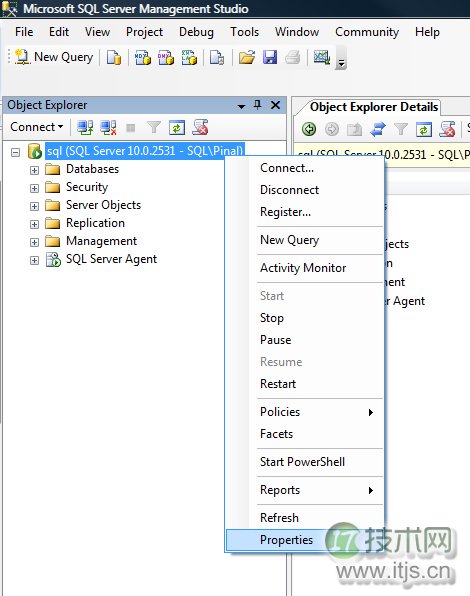Click the Analysis Services DMX Query icon
Viewport: 470px width, 596px height.
166,58
